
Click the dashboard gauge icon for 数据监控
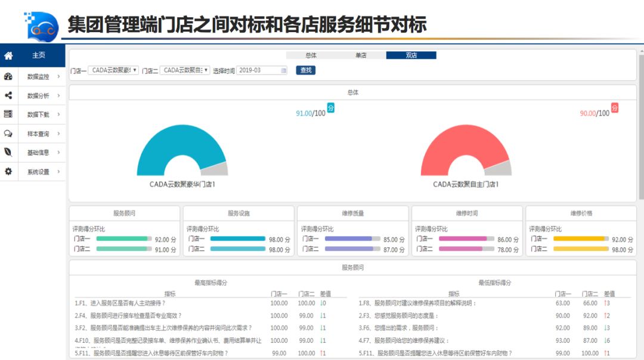pyautogui.click(x=8, y=76)
